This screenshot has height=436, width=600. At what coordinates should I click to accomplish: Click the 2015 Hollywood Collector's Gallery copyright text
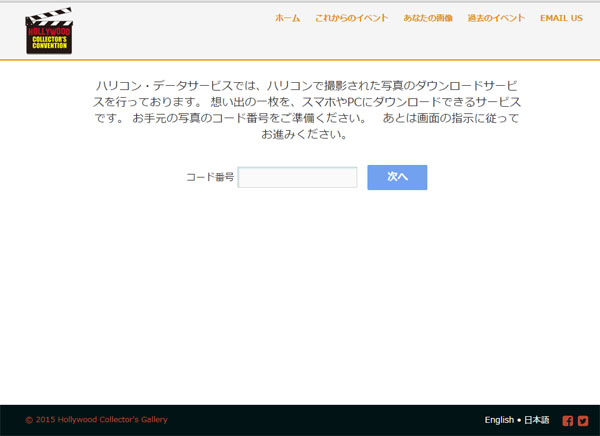[96, 420]
